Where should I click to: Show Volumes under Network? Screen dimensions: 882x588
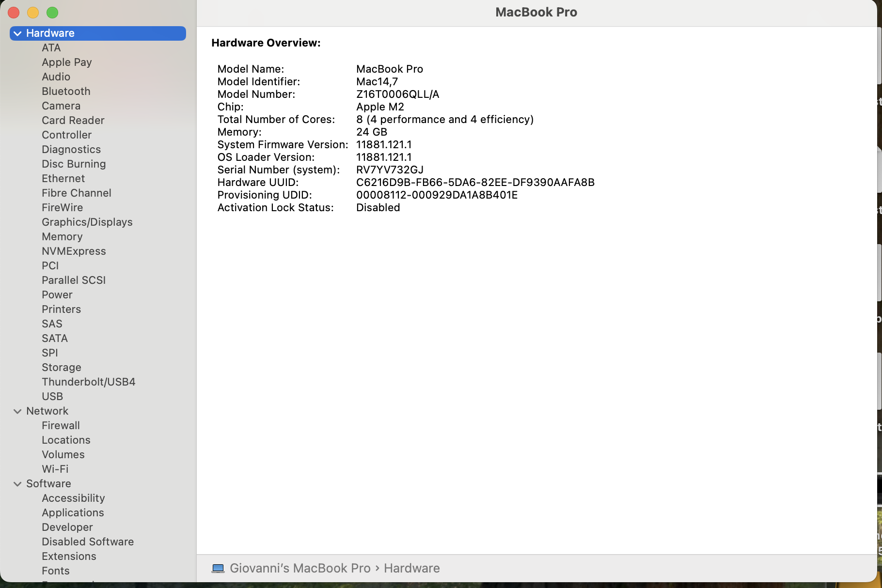click(x=63, y=455)
